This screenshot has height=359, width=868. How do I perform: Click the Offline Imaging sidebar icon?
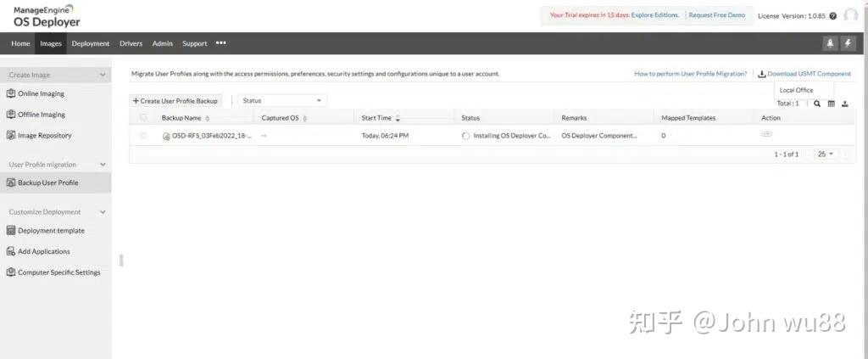(10, 114)
